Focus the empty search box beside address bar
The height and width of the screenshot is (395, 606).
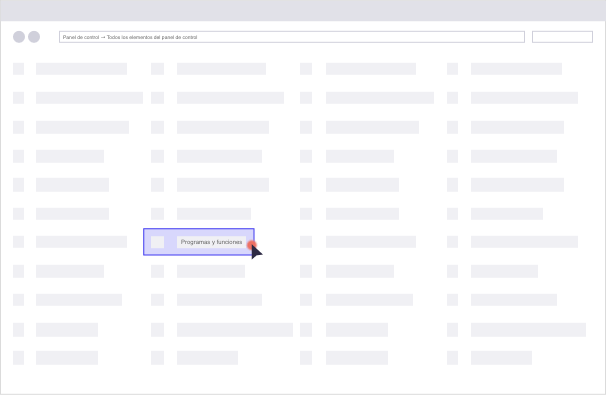(562, 37)
